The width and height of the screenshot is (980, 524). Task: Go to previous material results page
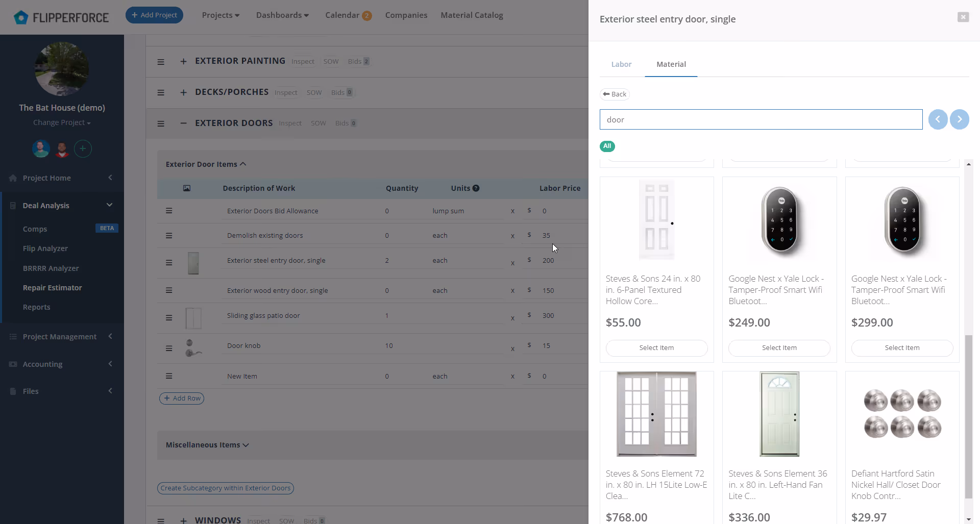pyautogui.click(x=938, y=119)
